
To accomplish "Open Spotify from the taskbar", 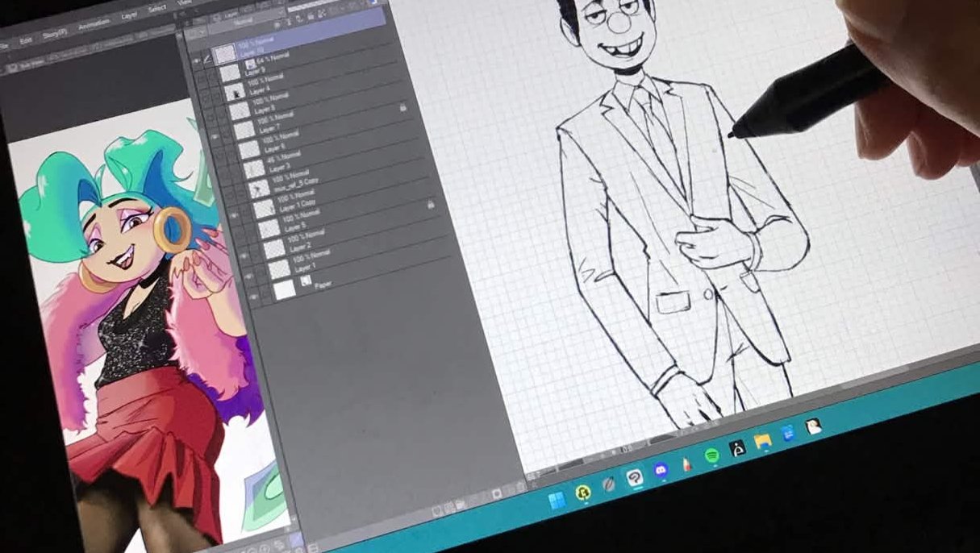I will click(x=712, y=455).
